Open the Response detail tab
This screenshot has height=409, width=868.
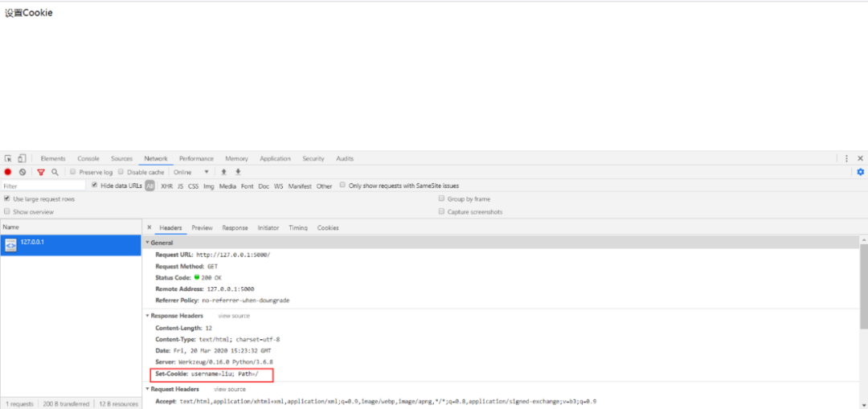tap(235, 227)
